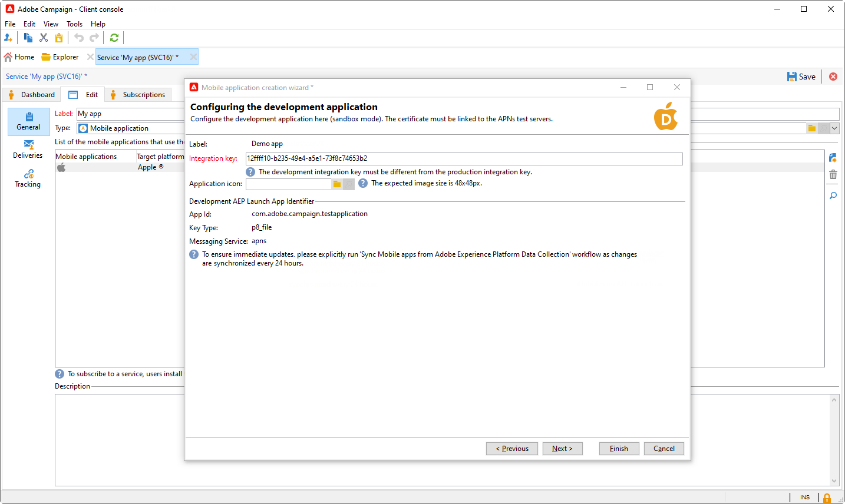Delete the selected mobile application with trash icon
845x504 pixels.
tap(833, 174)
